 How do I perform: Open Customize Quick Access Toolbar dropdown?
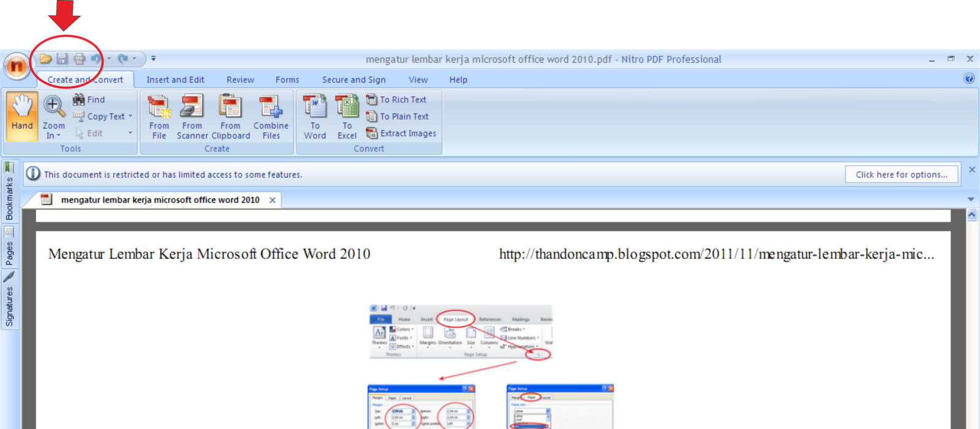153,59
